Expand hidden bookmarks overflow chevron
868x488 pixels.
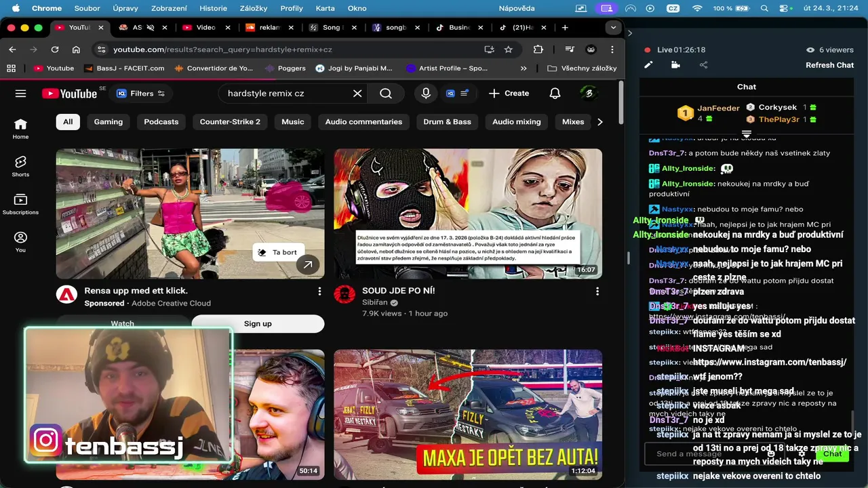[x=524, y=68]
